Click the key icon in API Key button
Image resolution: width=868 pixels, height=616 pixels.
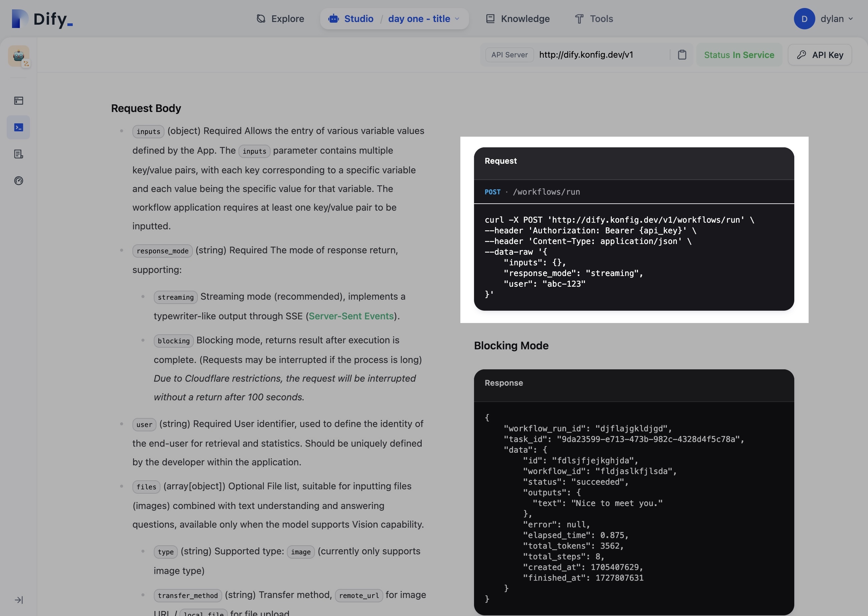point(801,55)
